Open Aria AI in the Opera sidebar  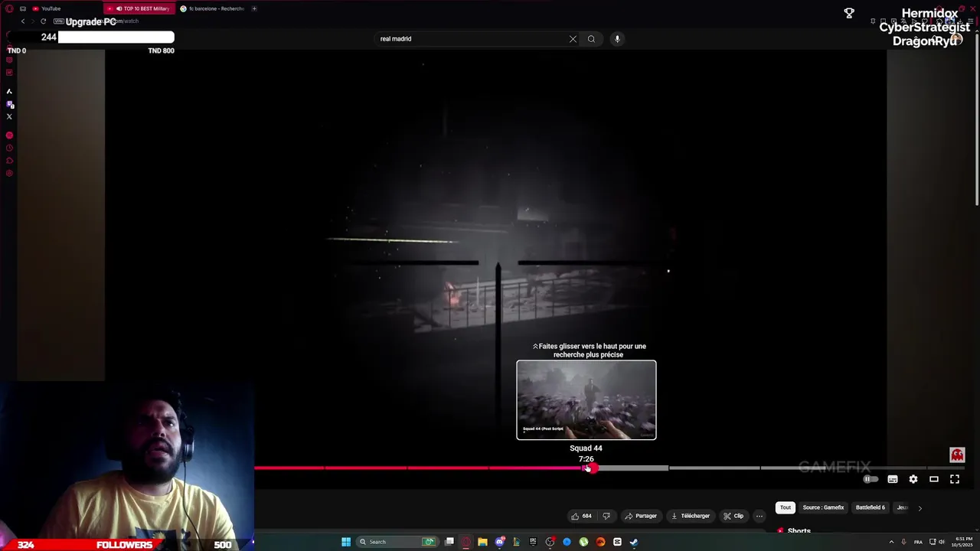tap(9, 91)
